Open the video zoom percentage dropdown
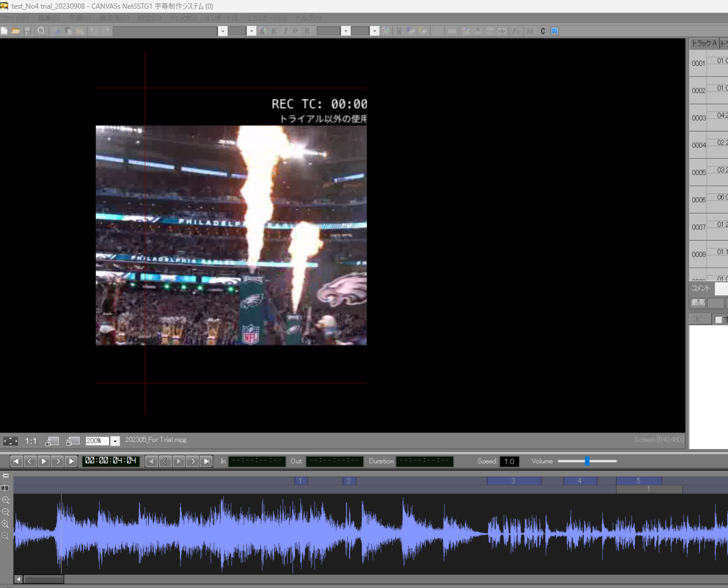The height and width of the screenshot is (588, 728). pyautogui.click(x=115, y=441)
